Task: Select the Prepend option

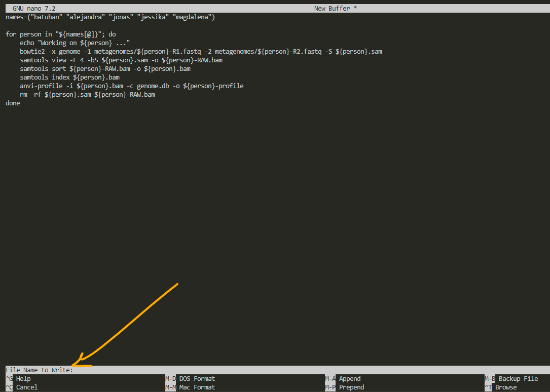Action: coord(351,387)
